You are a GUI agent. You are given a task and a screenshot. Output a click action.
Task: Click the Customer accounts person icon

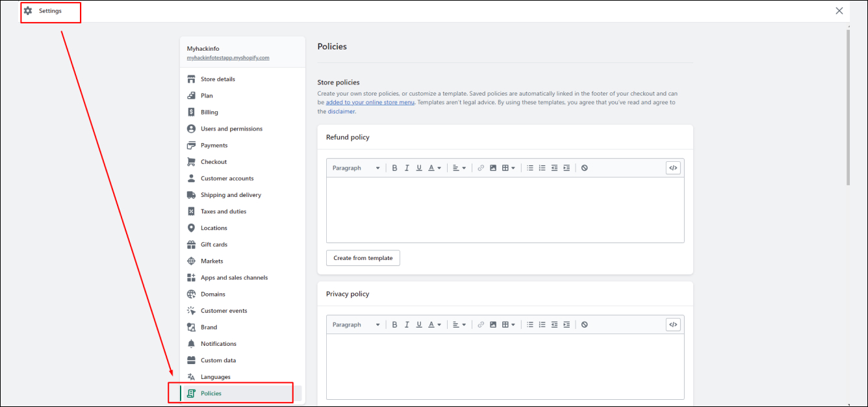[191, 178]
